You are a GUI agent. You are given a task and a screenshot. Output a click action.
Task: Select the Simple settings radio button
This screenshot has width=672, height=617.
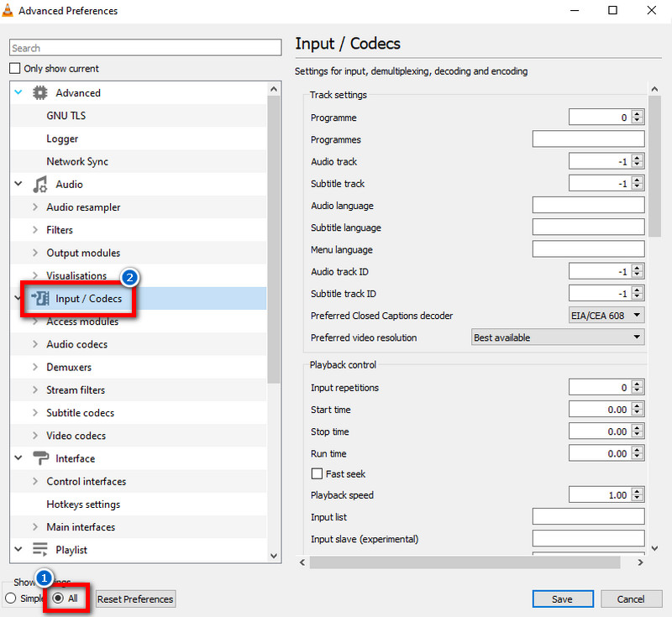click(x=11, y=599)
